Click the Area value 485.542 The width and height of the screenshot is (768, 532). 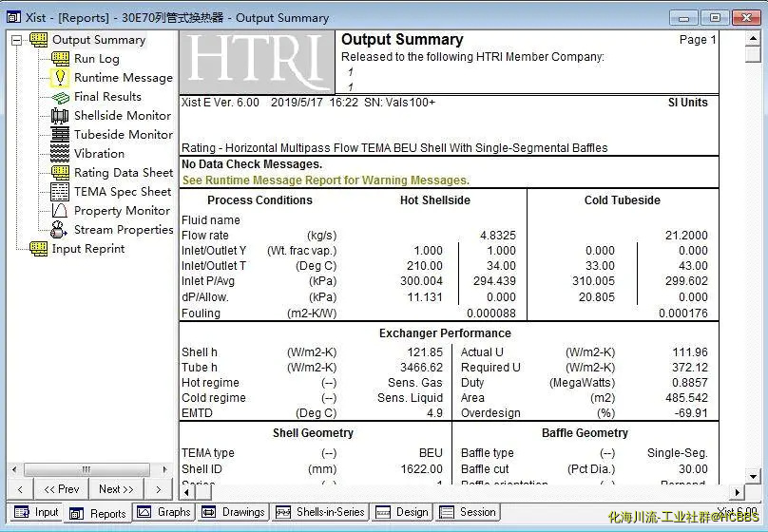[686, 398]
